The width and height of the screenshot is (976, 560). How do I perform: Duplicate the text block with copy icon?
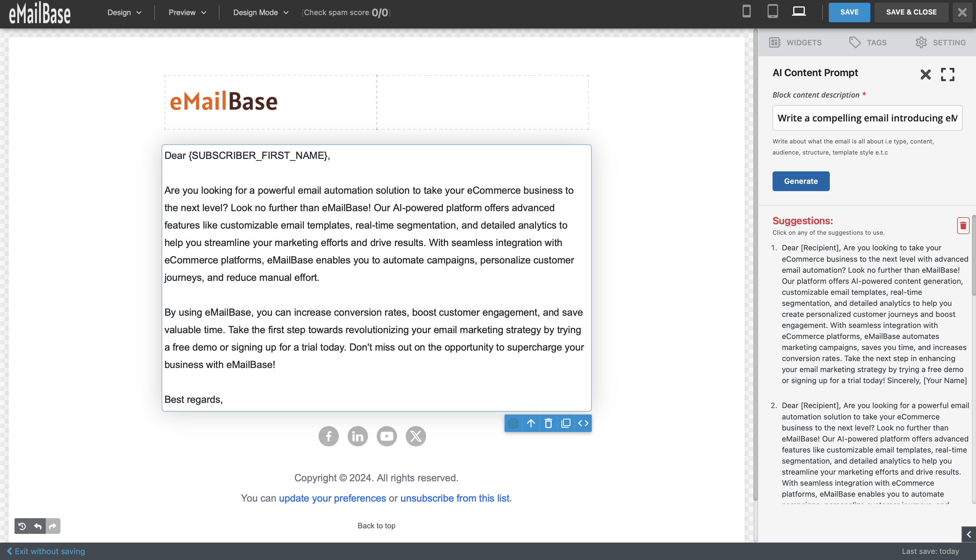click(x=566, y=423)
